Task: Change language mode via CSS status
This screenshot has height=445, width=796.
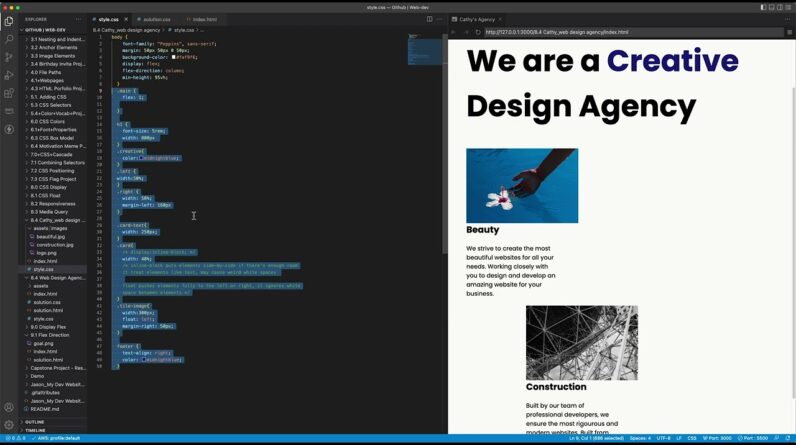Action: pyautogui.click(x=691, y=438)
